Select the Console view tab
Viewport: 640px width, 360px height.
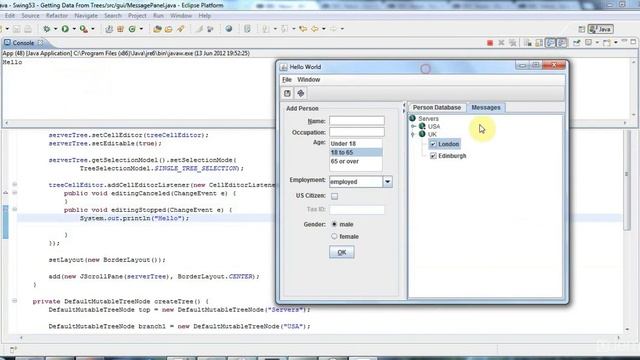click(x=23, y=42)
